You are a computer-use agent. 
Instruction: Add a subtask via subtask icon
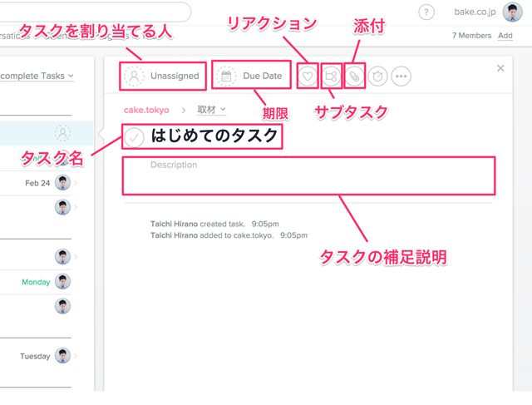pyautogui.click(x=331, y=76)
